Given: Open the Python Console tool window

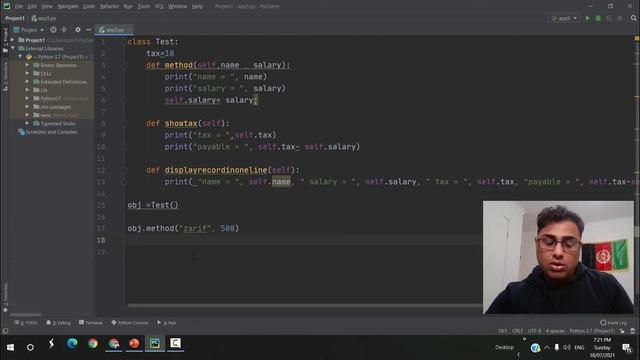Looking at the screenshot, I should pyautogui.click(x=130, y=322).
